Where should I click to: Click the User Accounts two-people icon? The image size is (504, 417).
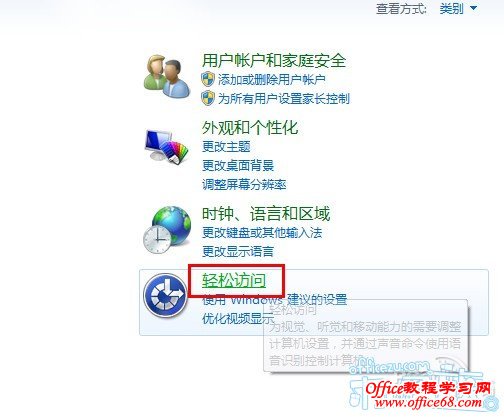167,76
